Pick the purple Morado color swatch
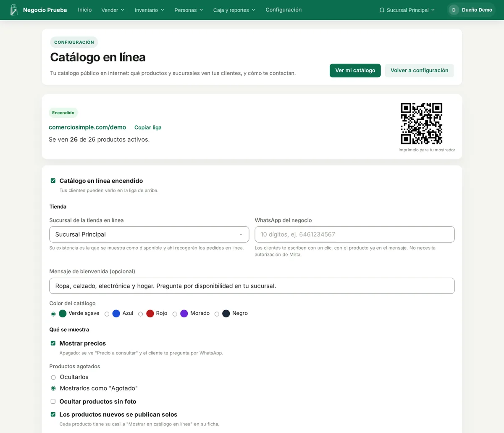Screen dimensions: 504x433 [184, 314]
